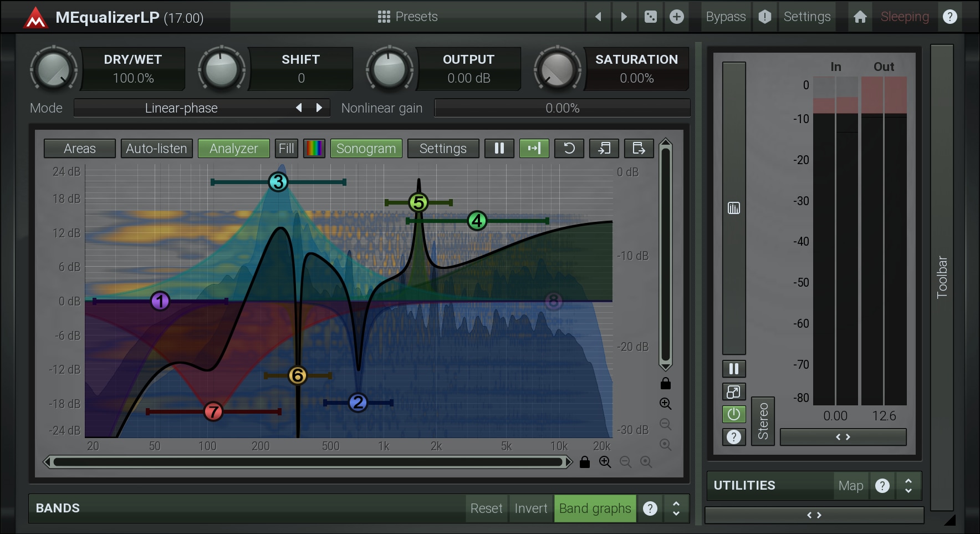Image resolution: width=980 pixels, height=534 pixels.
Task: Click the meter power button icon
Action: [x=733, y=414]
